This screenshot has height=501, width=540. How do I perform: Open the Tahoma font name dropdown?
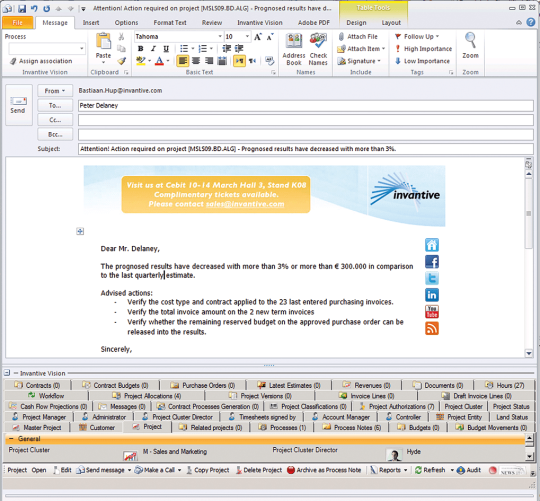click(220, 36)
